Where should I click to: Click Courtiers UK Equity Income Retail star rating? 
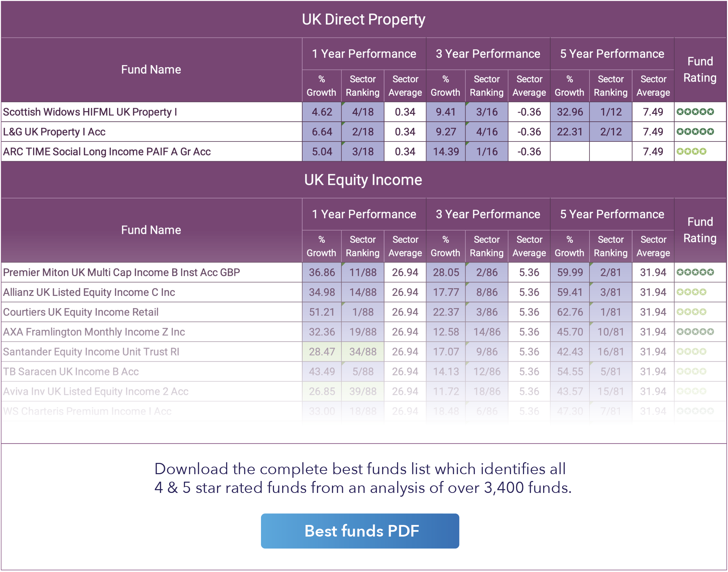click(691, 312)
